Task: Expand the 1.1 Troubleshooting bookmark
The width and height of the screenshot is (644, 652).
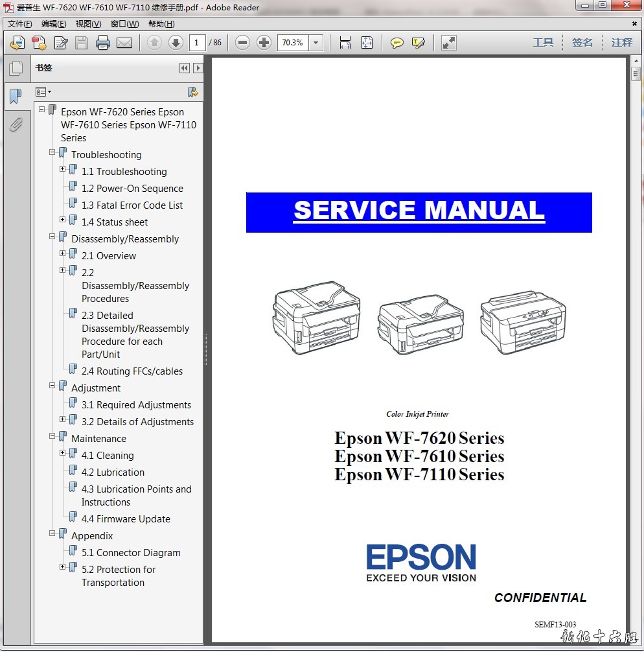Action: point(63,169)
